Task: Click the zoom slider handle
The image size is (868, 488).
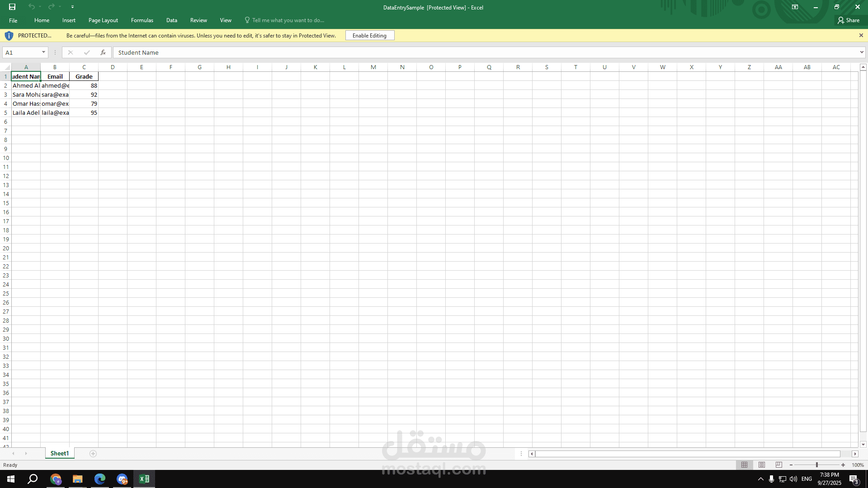Action: (817, 465)
